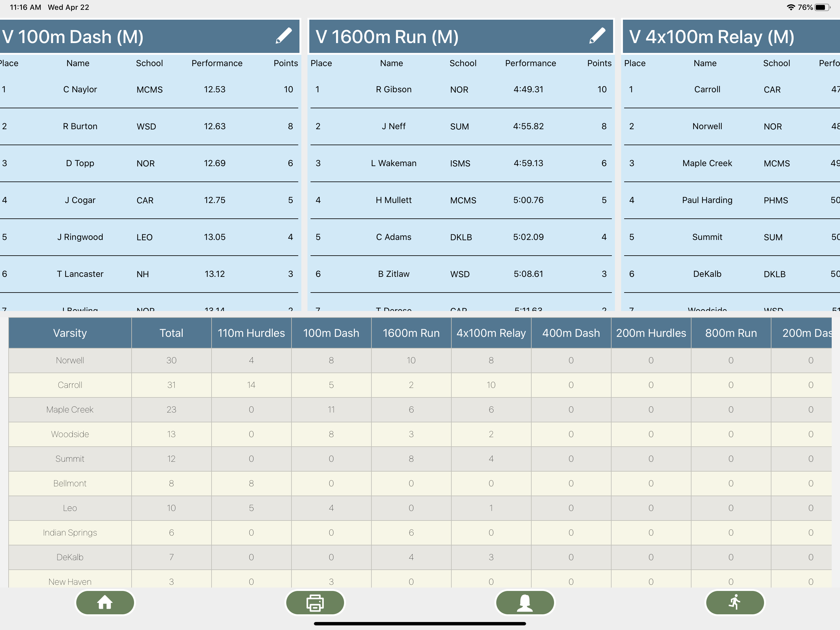Select the 200m Hurdles column header
840x630 pixels.
(651, 333)
